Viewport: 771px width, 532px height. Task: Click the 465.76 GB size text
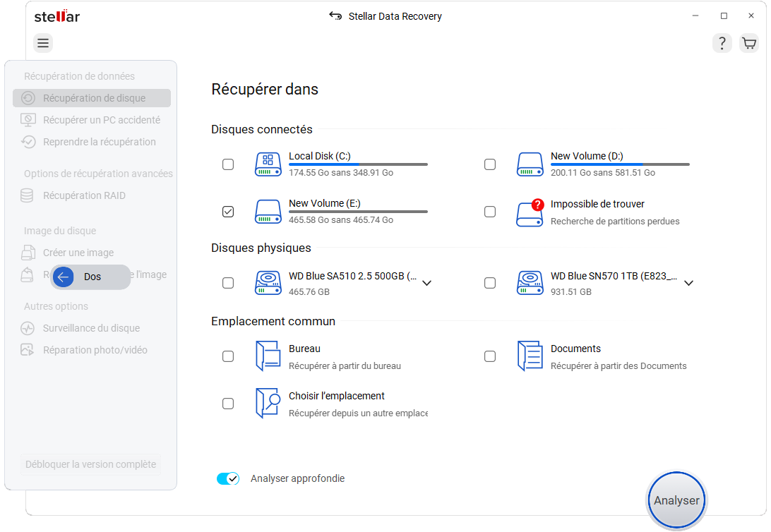tap(309, 292)
